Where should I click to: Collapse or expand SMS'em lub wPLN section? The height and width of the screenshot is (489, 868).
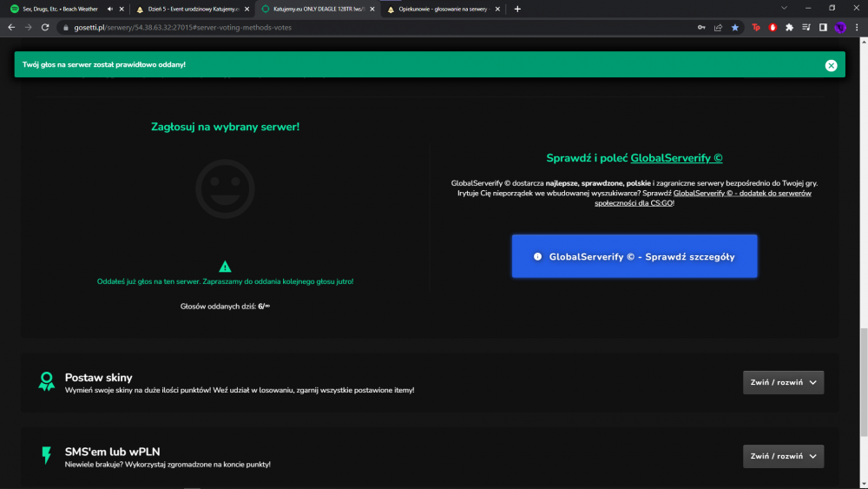(783, 456)
